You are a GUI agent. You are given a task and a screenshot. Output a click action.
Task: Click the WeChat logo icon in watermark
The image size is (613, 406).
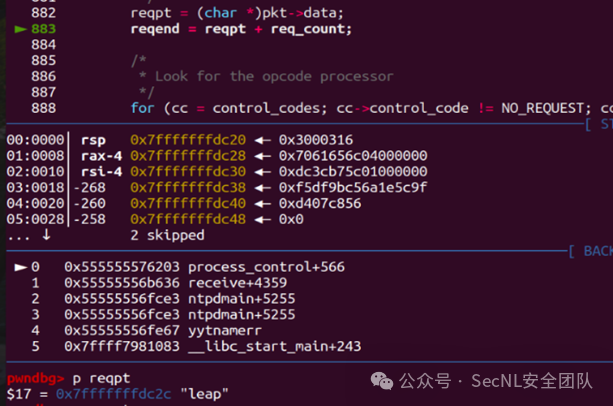tap(382, 381)
